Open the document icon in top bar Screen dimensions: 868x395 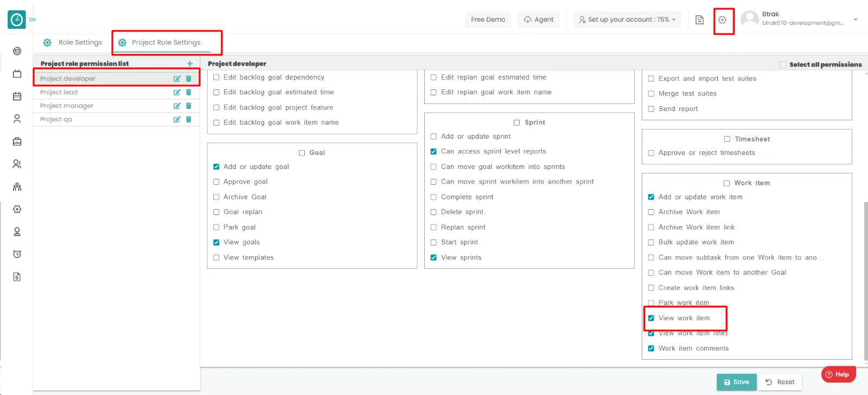(x=699, y=20)
